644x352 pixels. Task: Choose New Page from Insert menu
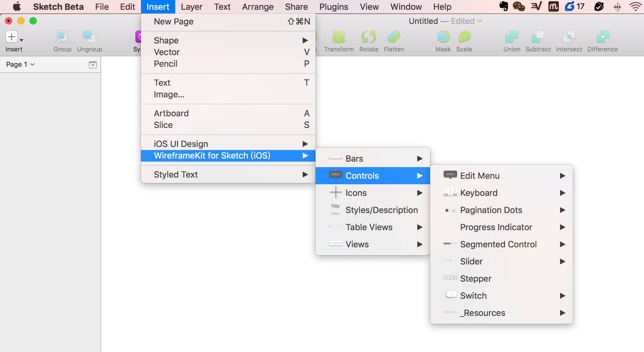(x=228, y=21)
